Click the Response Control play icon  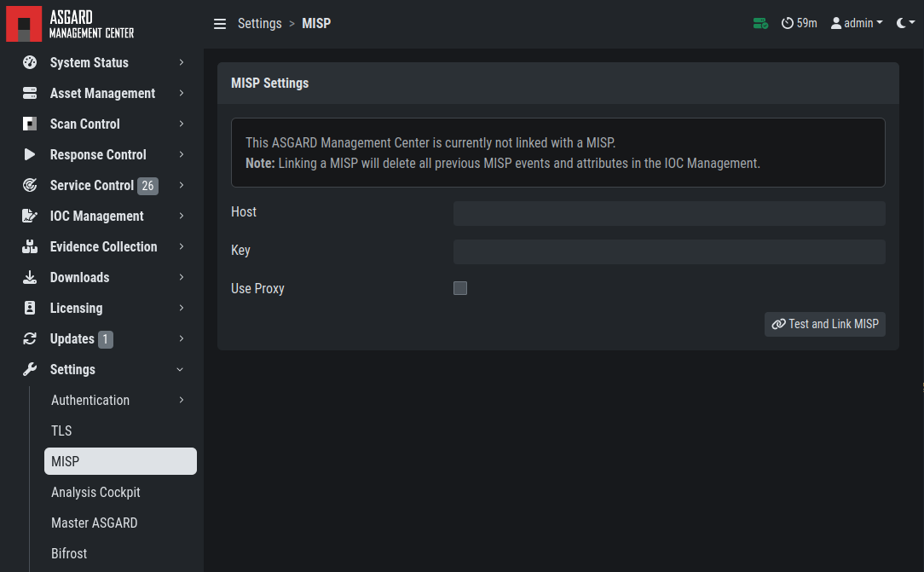(x=30, y=154)
